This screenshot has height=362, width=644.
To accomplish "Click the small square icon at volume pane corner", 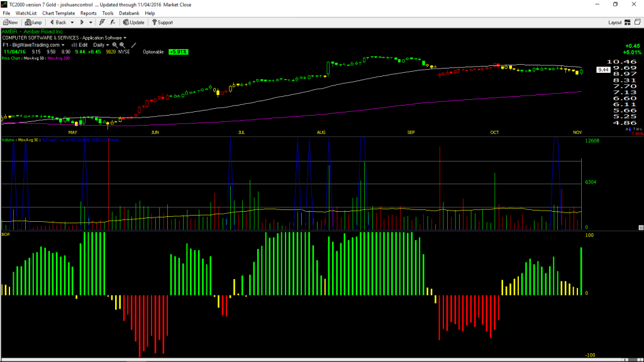I will (641, 228).
